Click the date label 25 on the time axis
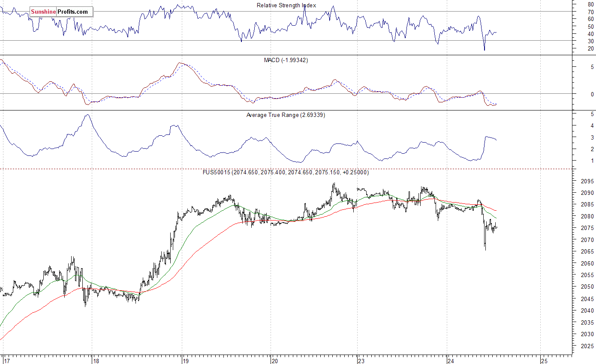The image size is (596, 364). [545, 361]
